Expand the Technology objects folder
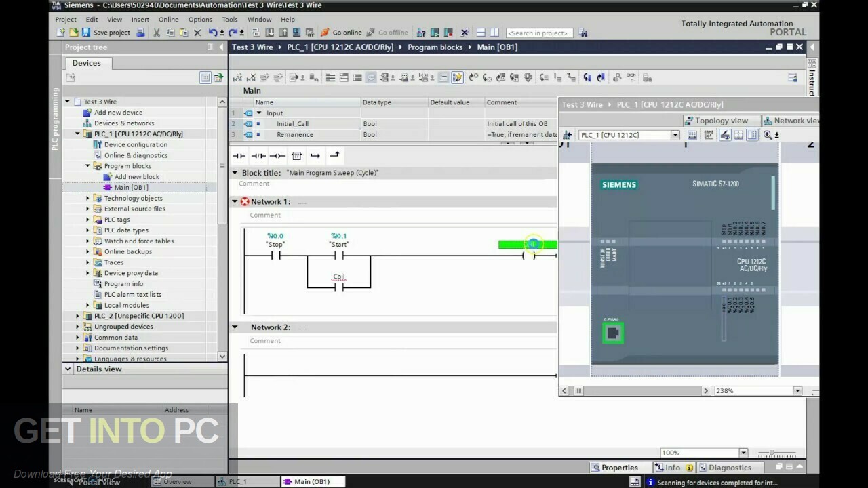Viewport: 868px width, 488px height. (x=88, y=198)
